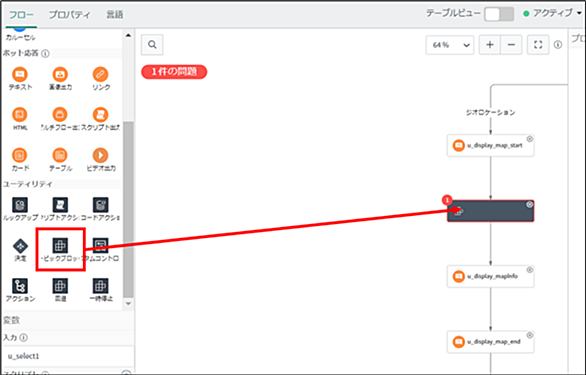Select the 決定 diamond utility icon

click(20, 246)
